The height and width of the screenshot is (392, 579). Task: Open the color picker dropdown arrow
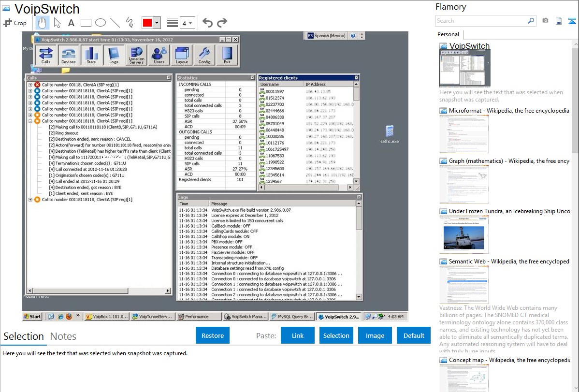click(x=157, y=23)
